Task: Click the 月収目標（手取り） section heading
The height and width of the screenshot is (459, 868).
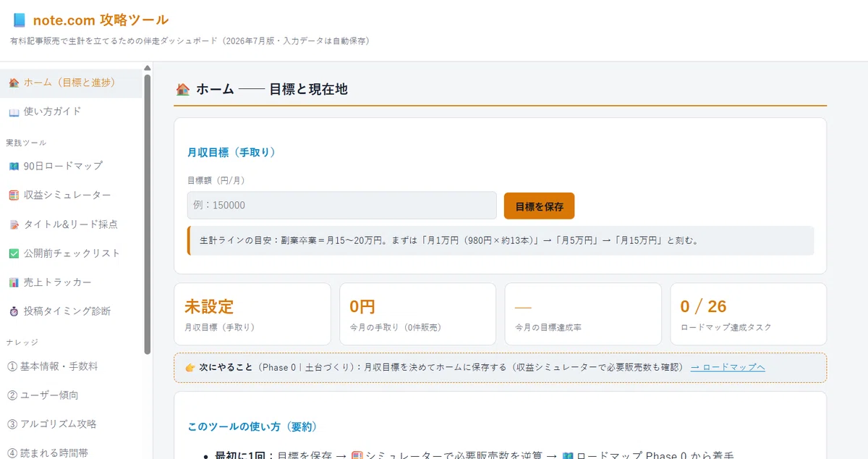Action: [231, 152]
